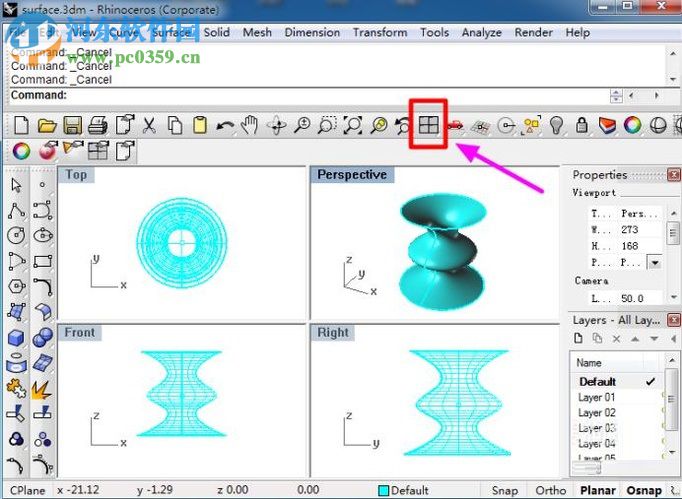Open Set CPlane grid icon
Image resolution: width=682 pixels, height=499 pixels.
tap(481, 126)
